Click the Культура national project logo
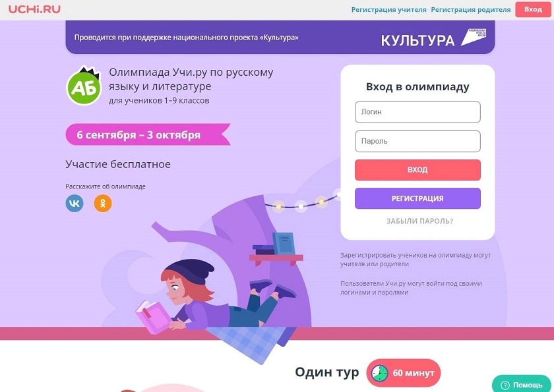This screenshot has width=554, height=392. click(x=433, y=39)
